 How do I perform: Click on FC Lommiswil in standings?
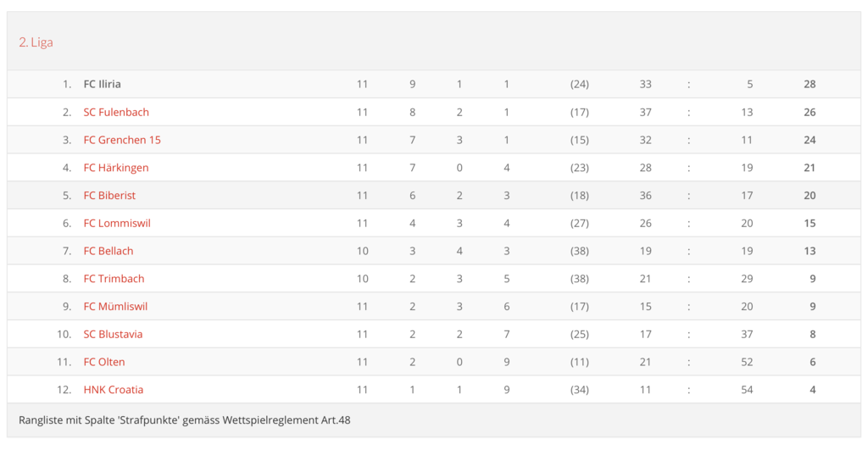coord(117,223)
